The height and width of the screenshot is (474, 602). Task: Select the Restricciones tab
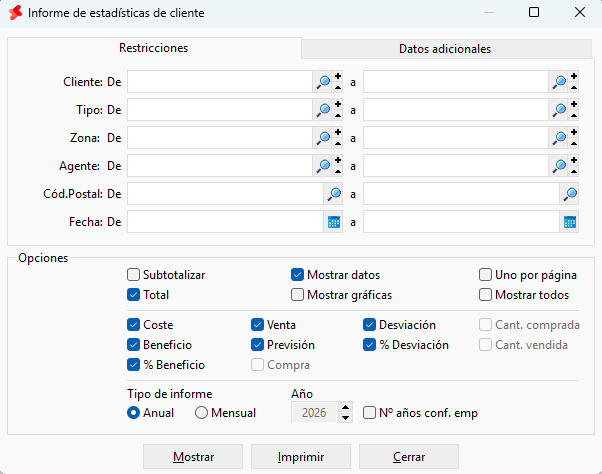[x=154, y=48]
